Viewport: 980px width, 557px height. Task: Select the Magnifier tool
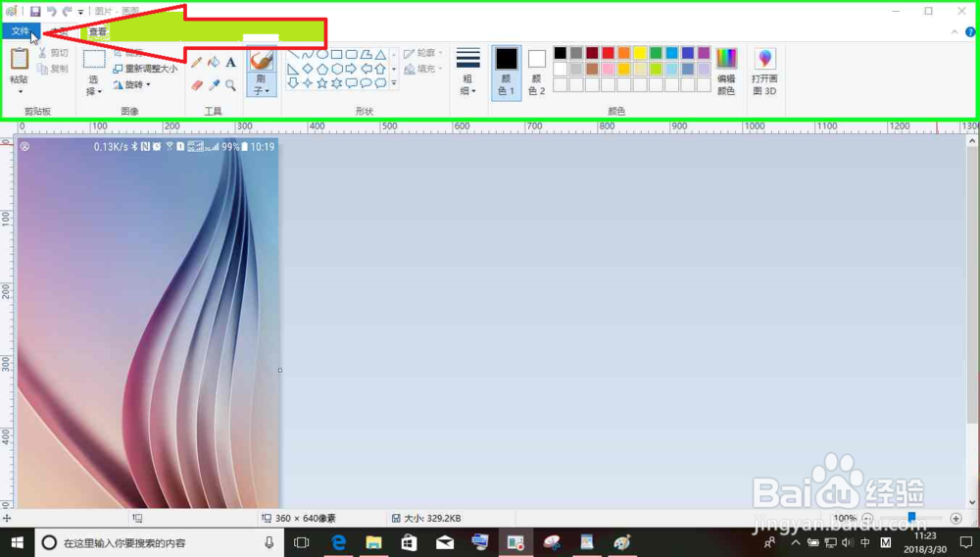230,85
